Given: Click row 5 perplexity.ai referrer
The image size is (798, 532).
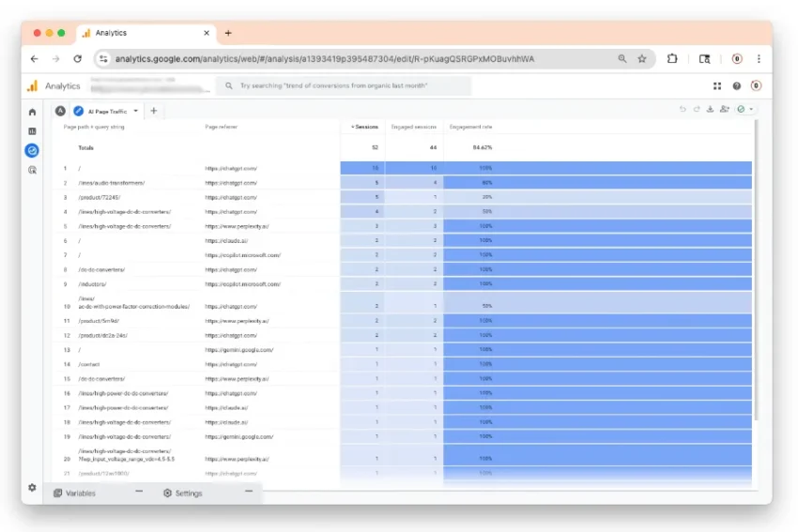Looking at the screenshot, I should (x=237, y=226).
